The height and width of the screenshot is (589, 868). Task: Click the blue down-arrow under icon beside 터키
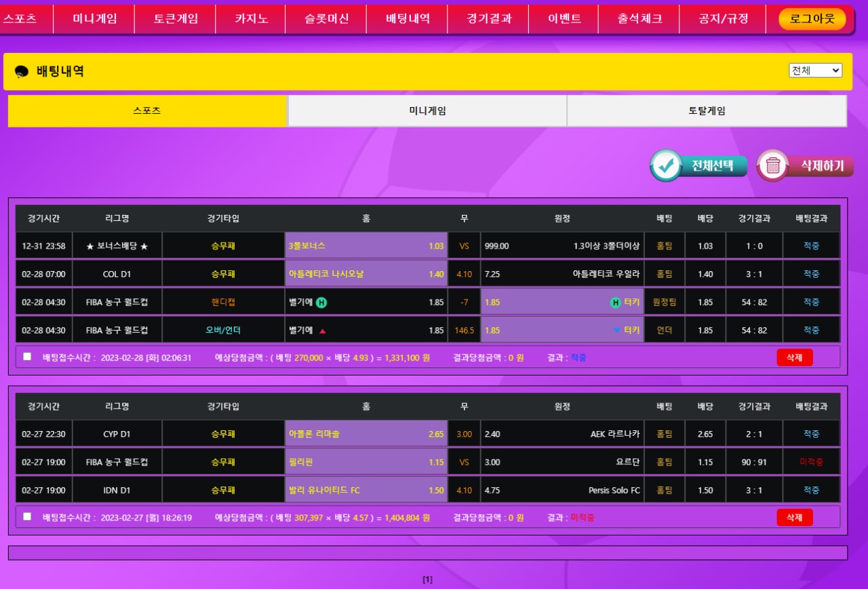click(x=616, y=331)
